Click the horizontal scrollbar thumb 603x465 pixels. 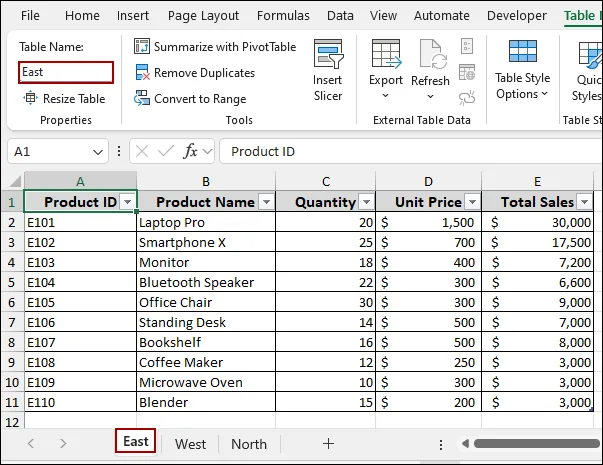(x=537, y=444)
